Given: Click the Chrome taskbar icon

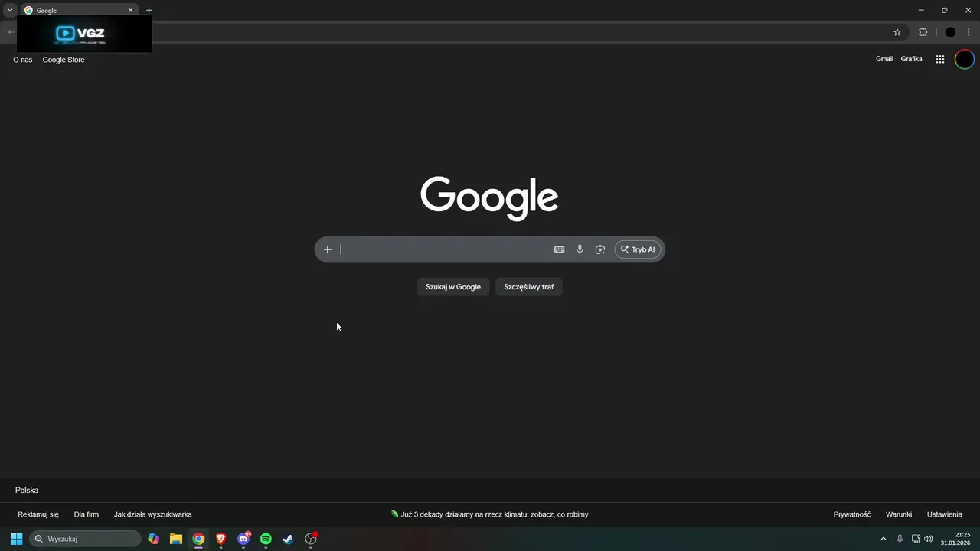Looking at the screenshot, I should pyautogui.click(x=198, y=539).
